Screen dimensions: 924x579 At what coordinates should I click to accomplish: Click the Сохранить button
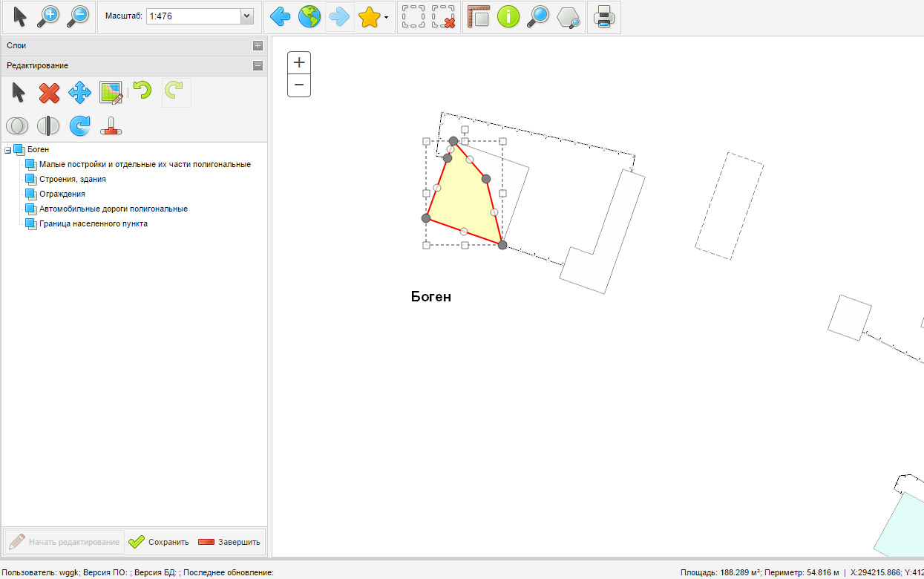click(x=159, y=542)
